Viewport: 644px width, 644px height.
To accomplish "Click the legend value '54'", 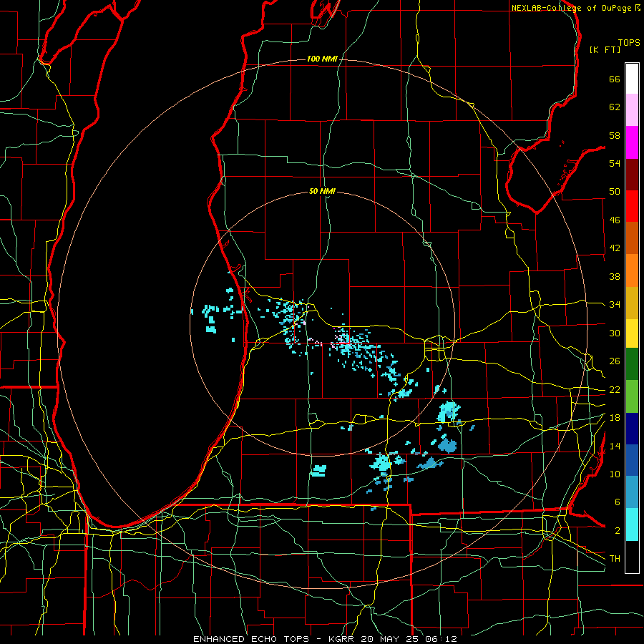I will click(615, 163).
